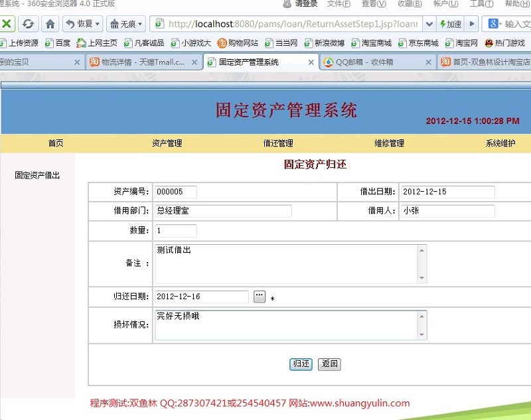The width and height of the screenshot is (531, 420).
Task: Open the 恢复 dropdown arrow
Action: coord(98,24)
